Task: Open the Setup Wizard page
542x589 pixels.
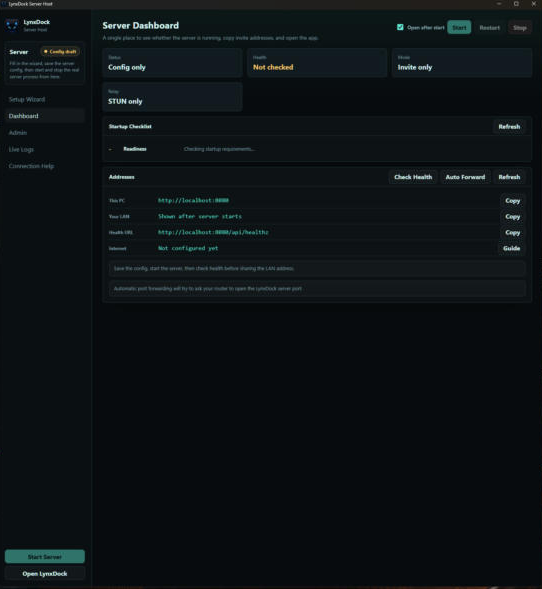Action: coord(45,99)
